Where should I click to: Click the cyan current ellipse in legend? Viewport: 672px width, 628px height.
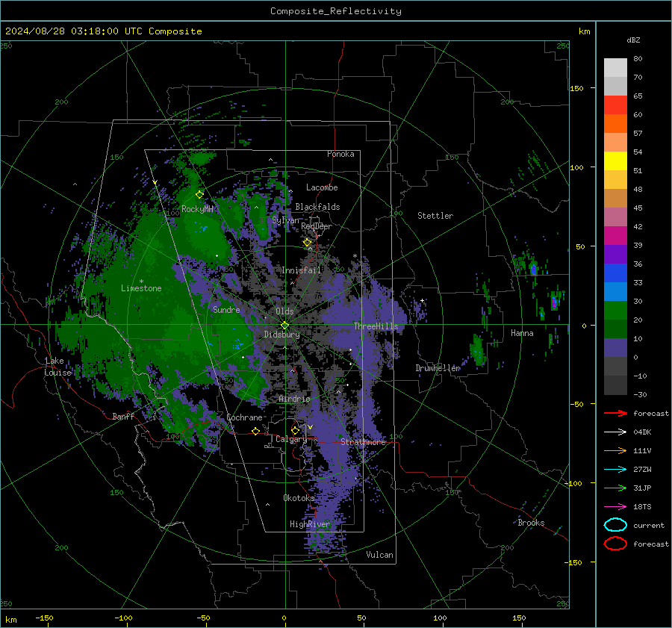(615, 525)
